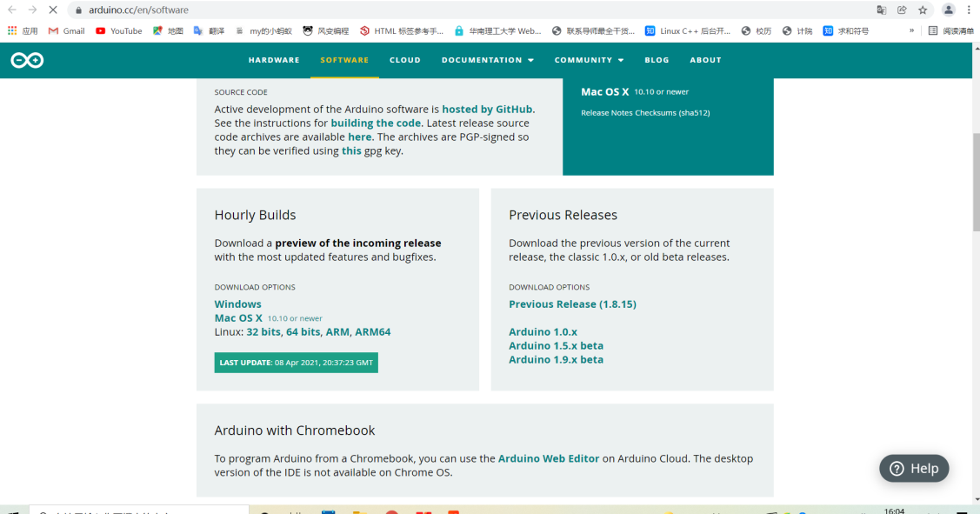Download the Mac OS X hourly build
The width and height of the screenshot is (980, 514).
[x=238, y=318]
